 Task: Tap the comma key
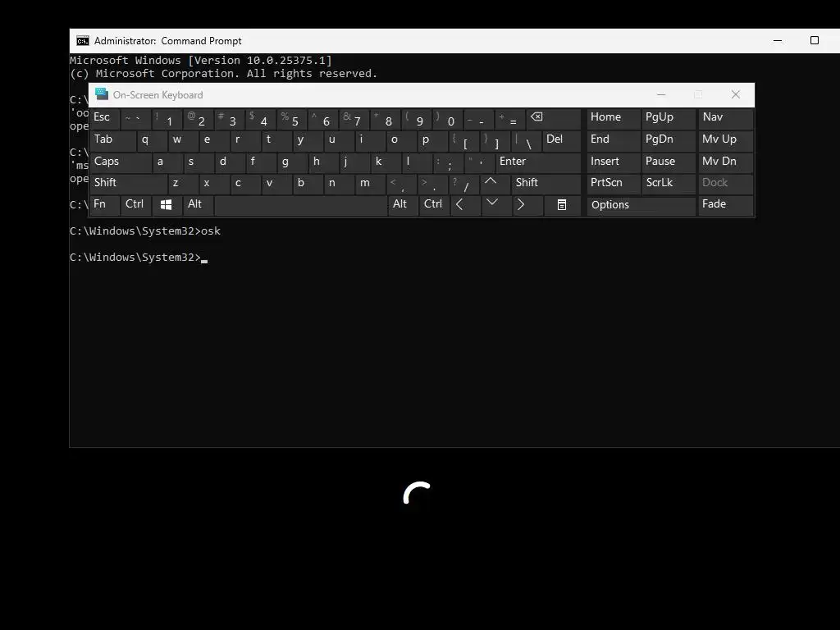pyautogui.click(x=401, y=184)
